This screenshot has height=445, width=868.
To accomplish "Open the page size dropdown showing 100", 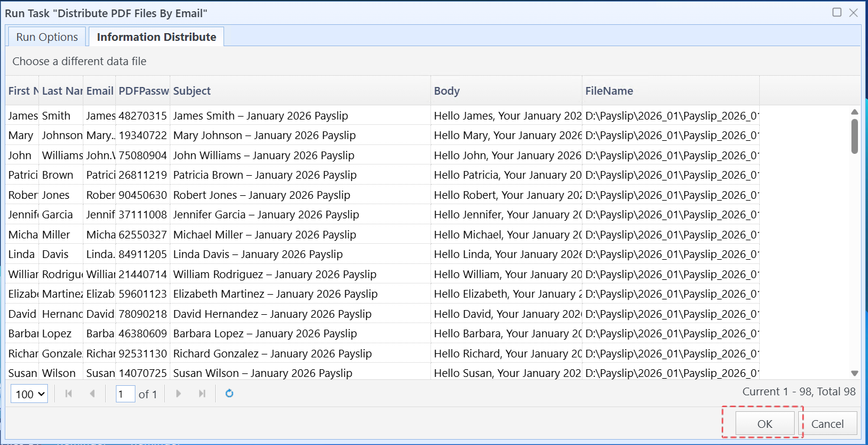I will (29, 394).
